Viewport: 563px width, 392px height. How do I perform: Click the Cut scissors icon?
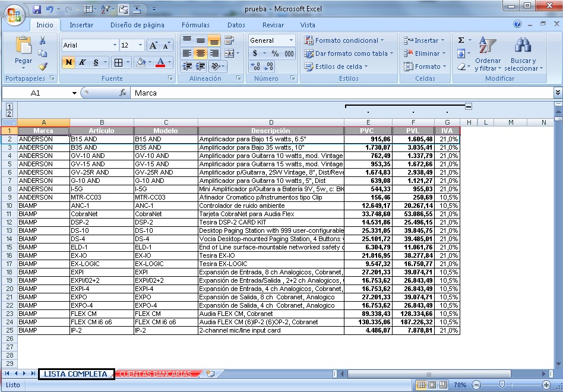point(43,40)
